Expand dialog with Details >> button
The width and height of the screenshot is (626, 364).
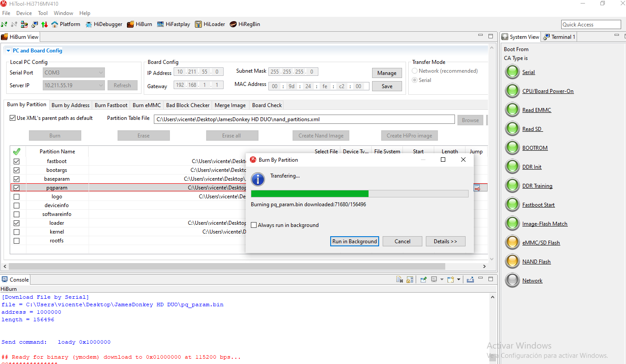pyautogui.click(x=445, y=241)
